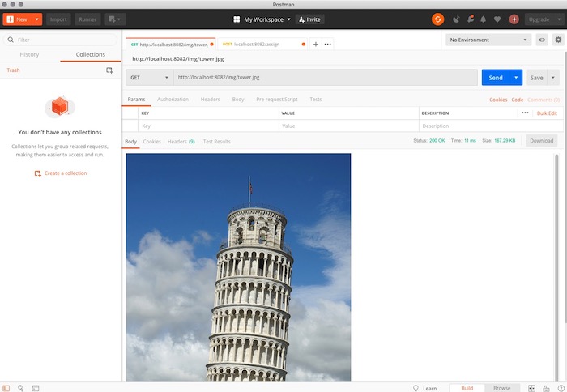Image resolution: width=567 pixels, height=392 pixels.
Task: Open the Authorization tab
Action: click(x=173, y=99)
